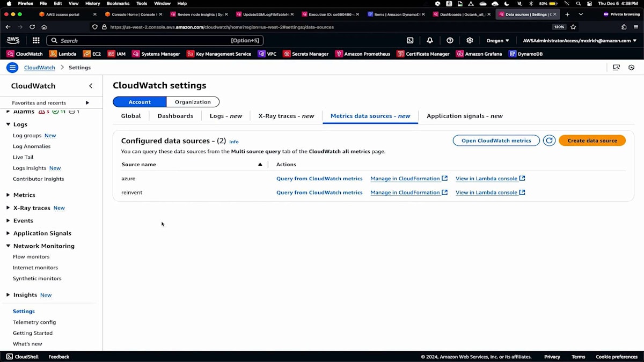Open the Systems Manager shortcut
Viewport: 644px width, 362px height.
coord(156,54)
